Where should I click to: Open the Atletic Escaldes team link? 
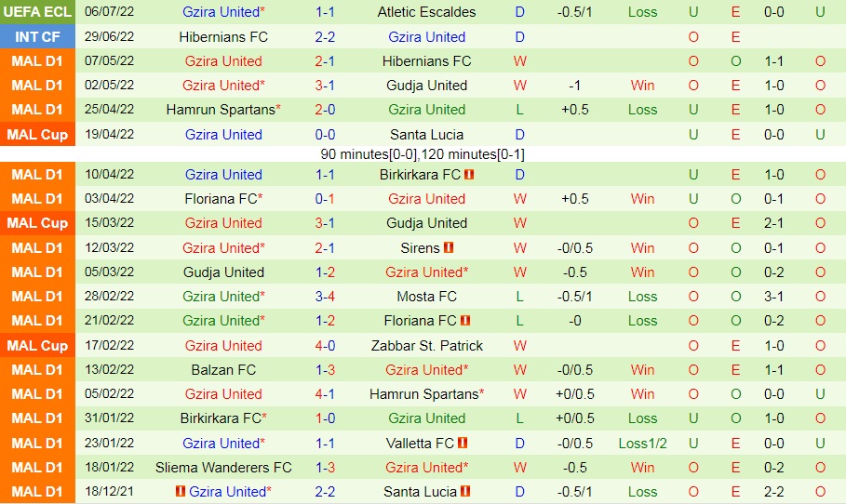coord(426,12)
